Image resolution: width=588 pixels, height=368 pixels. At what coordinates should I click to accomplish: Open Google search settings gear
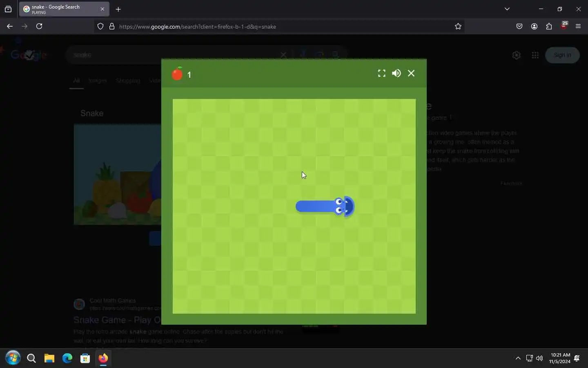click(x=516, y=55)
